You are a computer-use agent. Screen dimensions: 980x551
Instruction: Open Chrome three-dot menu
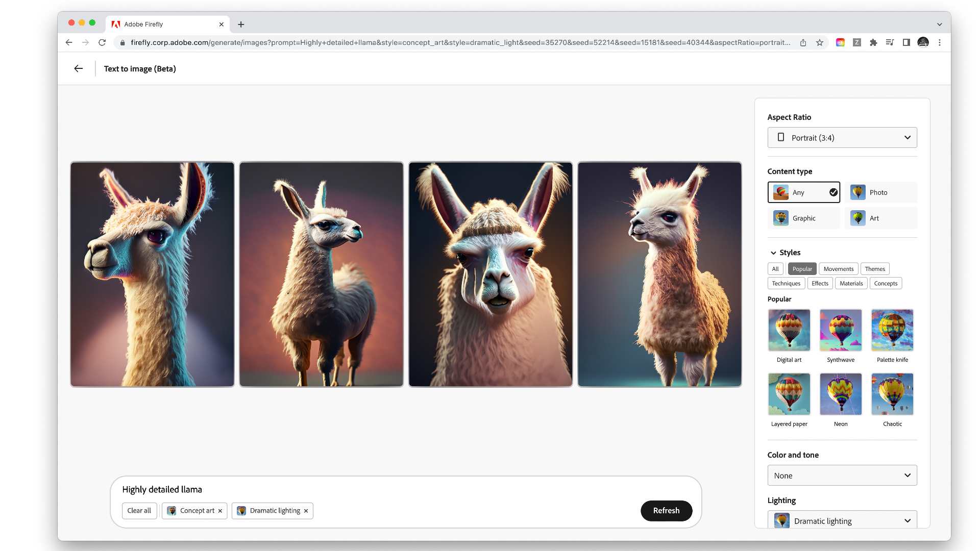pos(940,42)
